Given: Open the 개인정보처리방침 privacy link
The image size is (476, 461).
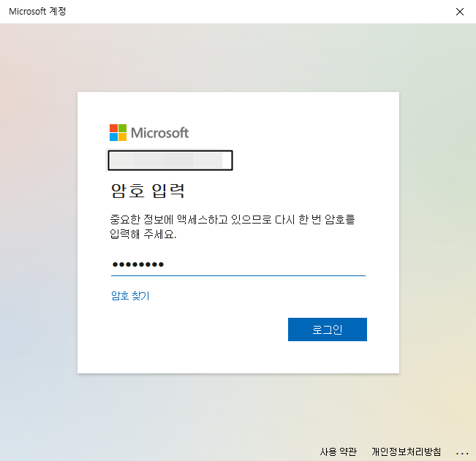Looking at the screenshot, I should click(407, 452).
